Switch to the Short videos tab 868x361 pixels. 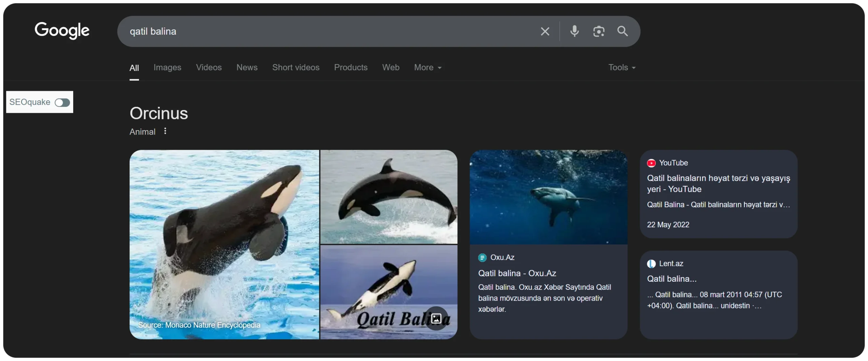(x=296, y=67)
